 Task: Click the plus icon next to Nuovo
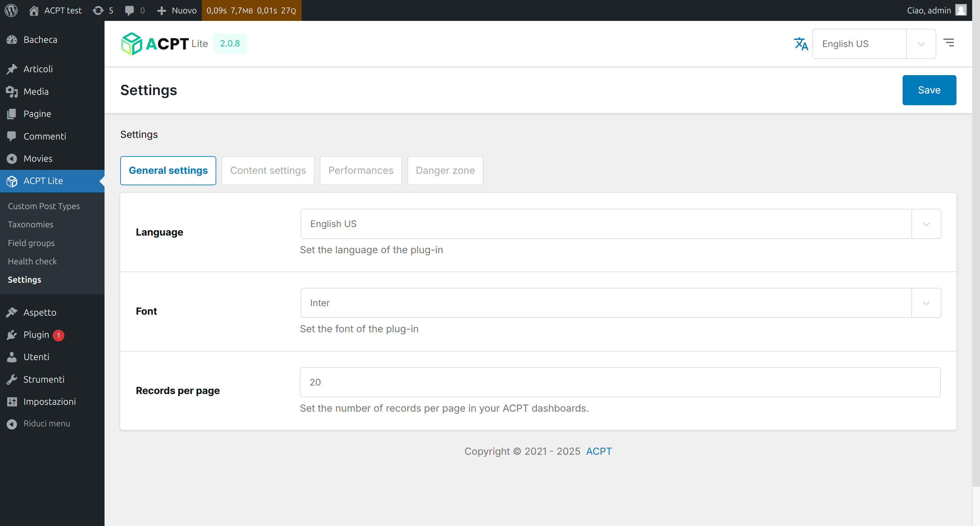[x=162, y=11]
